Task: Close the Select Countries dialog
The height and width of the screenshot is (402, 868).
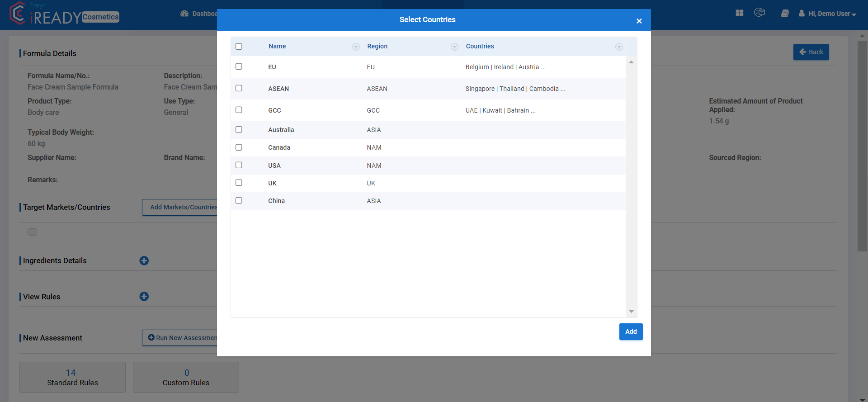Action: click(x=639, y=21)
